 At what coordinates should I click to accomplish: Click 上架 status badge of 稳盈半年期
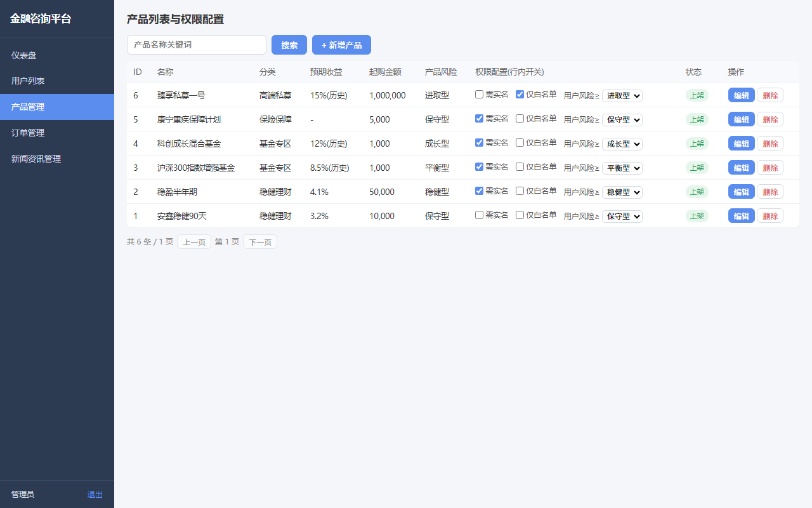point(697,192)
